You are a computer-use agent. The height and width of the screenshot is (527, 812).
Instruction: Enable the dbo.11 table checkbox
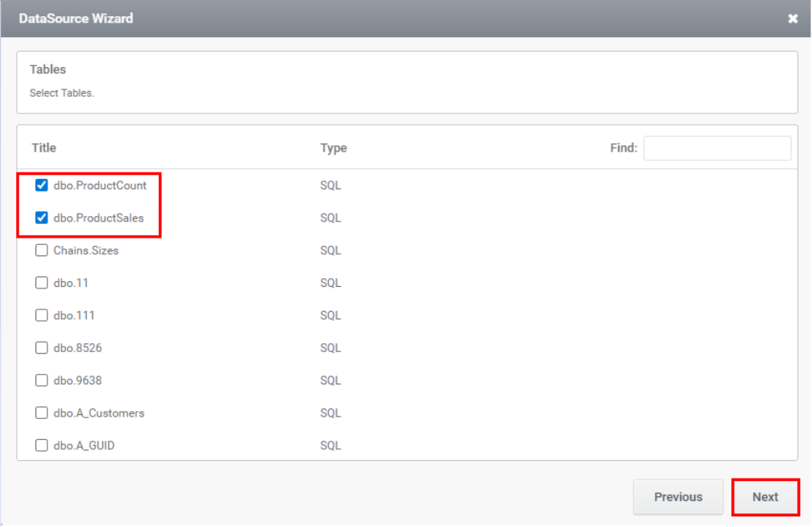tap(42, 283)
